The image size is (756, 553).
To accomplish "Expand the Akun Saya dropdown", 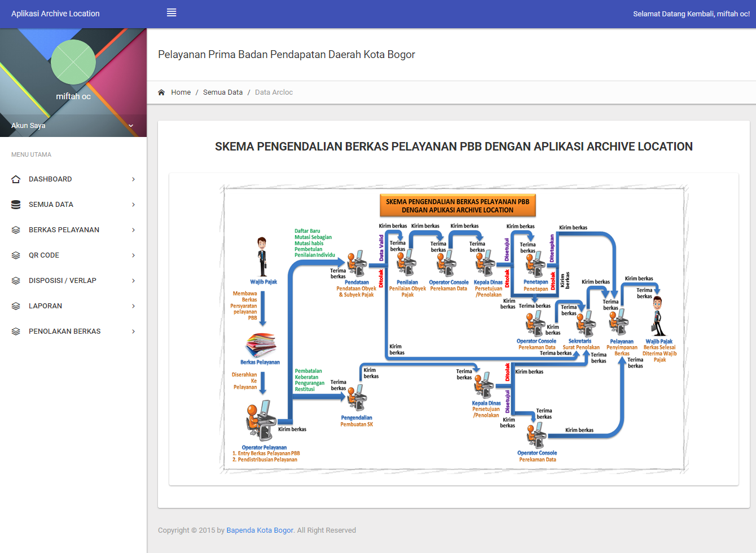I will 131,126.
